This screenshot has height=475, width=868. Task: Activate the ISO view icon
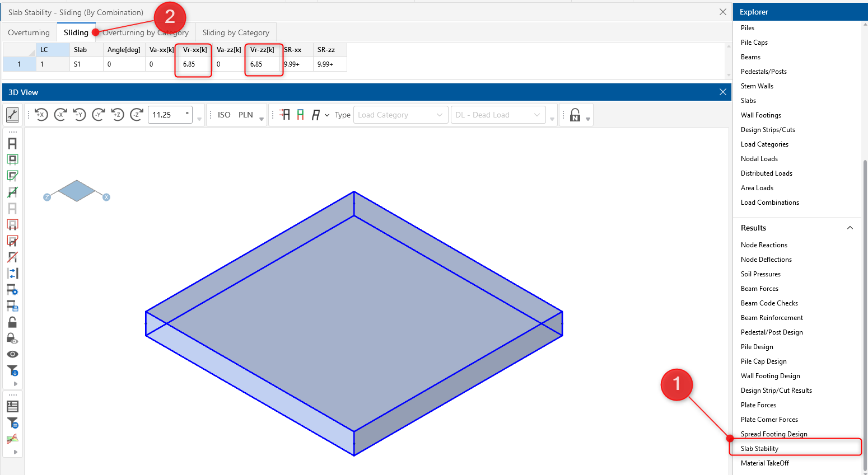tap(223, 114)
